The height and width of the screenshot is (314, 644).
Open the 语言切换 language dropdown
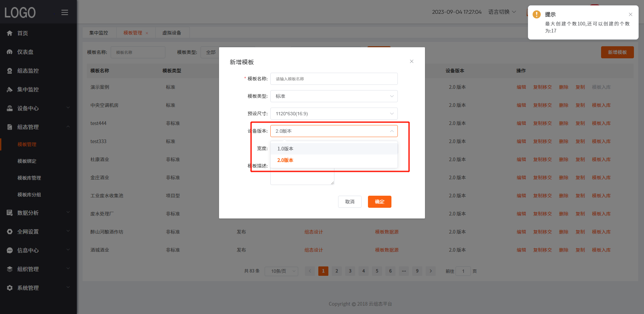[502, 12]
